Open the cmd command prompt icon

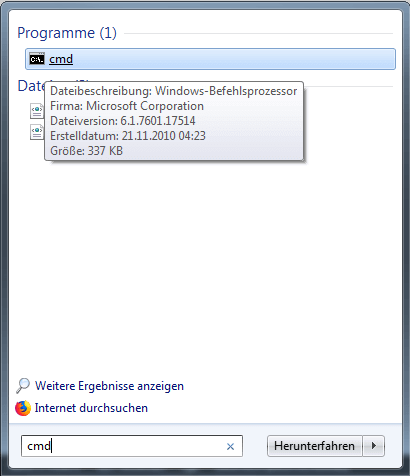(37, 59)
